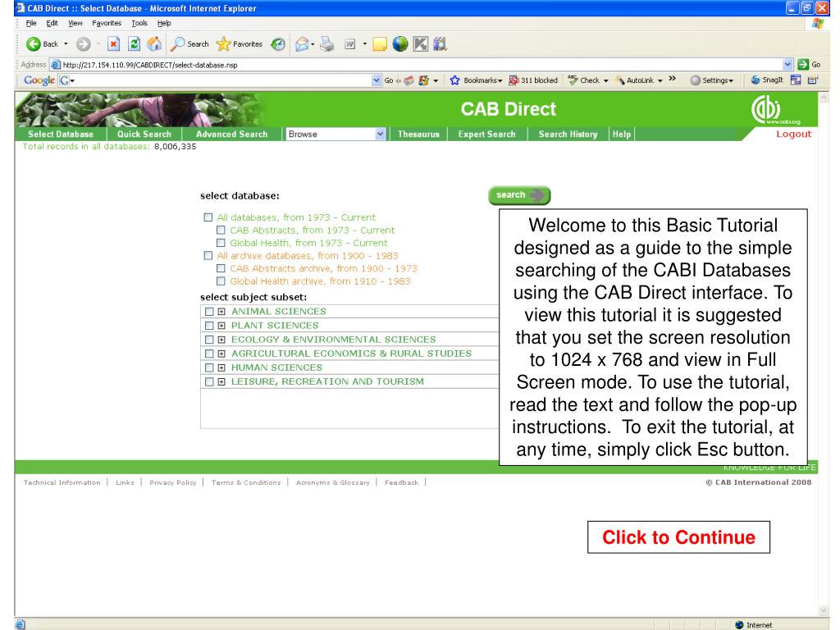Click the Back arrow icon
The width and height of the screenshot is (840, 630).
point(33,44)
